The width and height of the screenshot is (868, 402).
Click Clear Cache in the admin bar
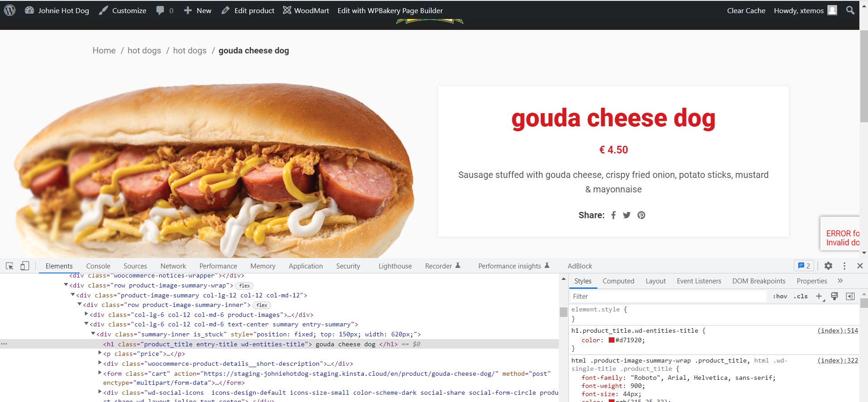point(746,10)
